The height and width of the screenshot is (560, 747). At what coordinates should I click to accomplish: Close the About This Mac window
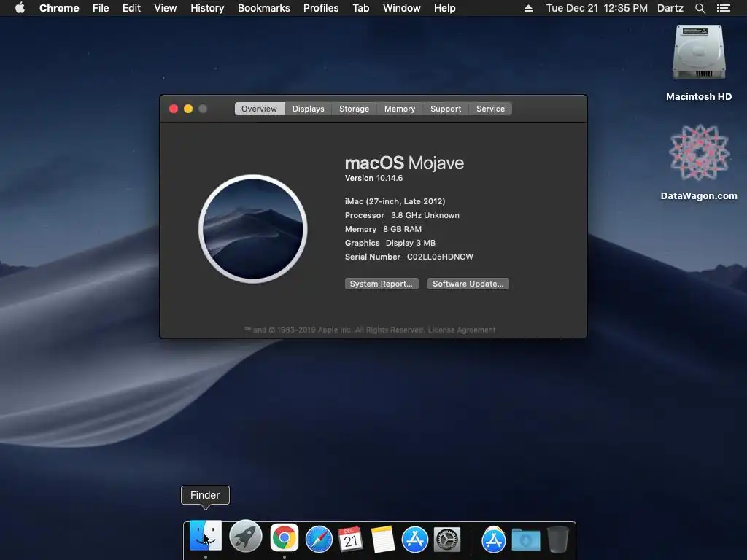pyautogui.click(x=174, y=109)
